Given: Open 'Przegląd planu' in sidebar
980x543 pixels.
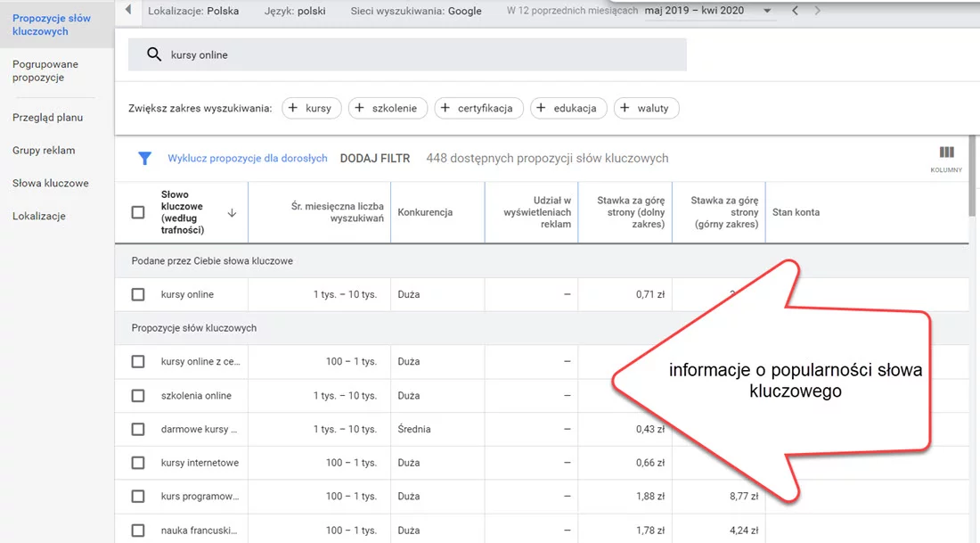Looking at the screenshot, I should (x=47, y=118).
